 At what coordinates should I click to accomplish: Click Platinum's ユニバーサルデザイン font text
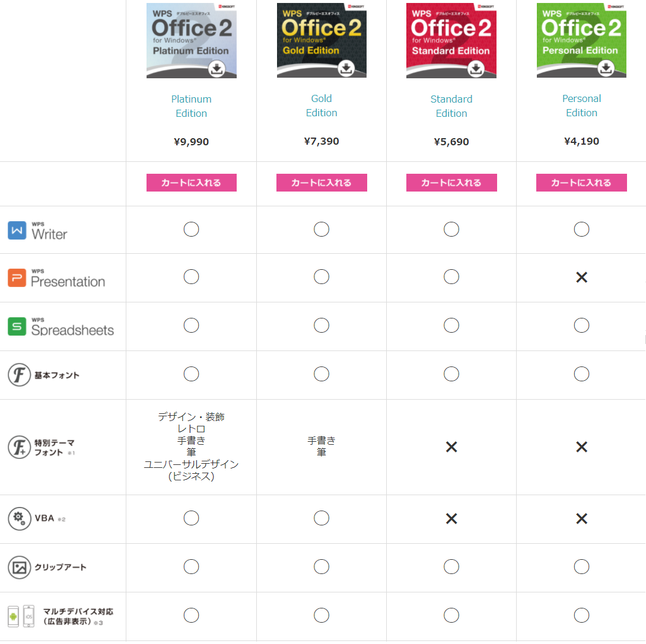click(191, 464)
